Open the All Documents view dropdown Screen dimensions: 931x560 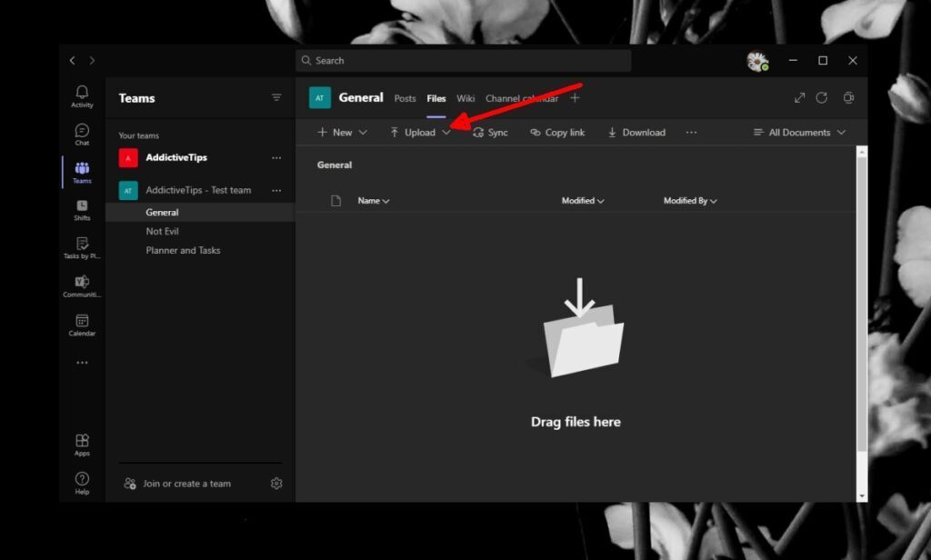tap(798, 132)
